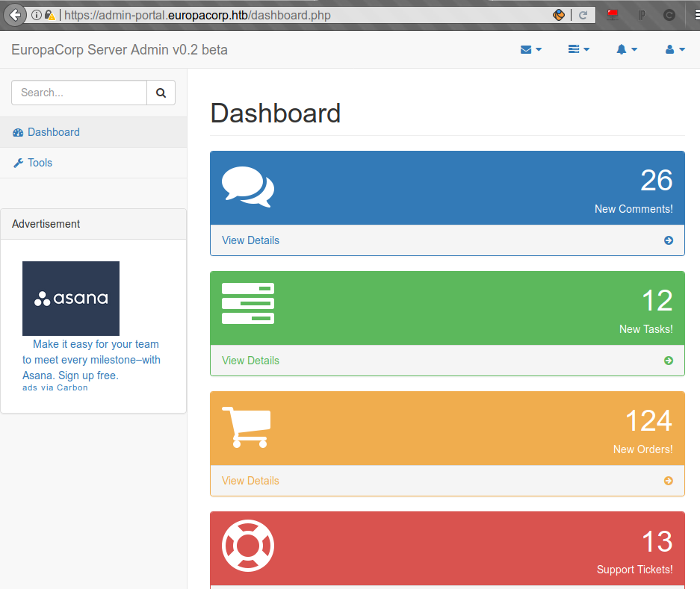This screenshot has height=589, width=700.
Task: Click the 124 New Orders count
Action: [x=648, y=420]
